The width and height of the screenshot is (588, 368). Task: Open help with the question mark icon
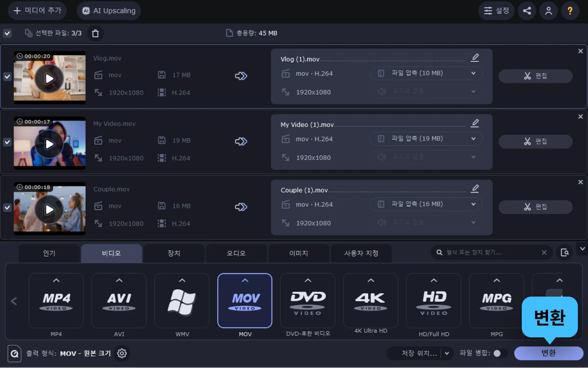pos(570,11)
